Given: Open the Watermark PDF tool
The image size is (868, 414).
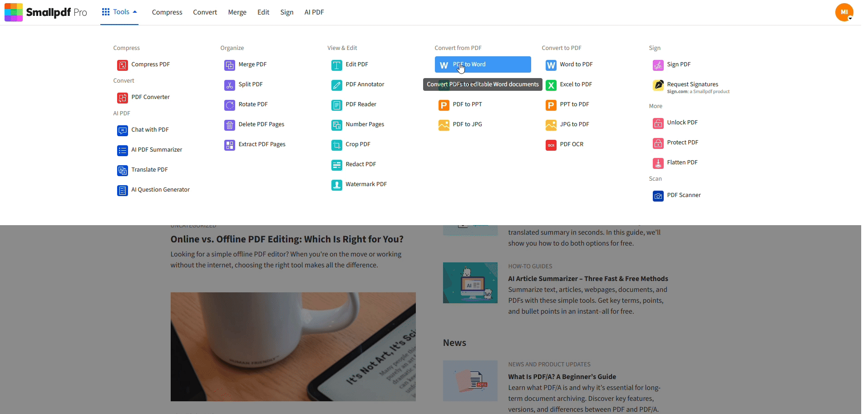Looking at the screenshot, I should click(x=366, y=184).
